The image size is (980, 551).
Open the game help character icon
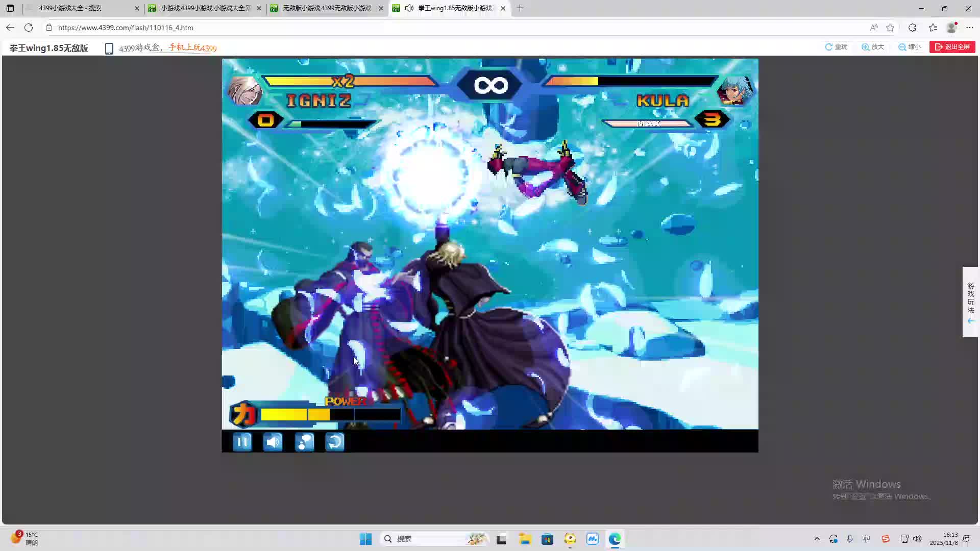pyautogui.click(x=304, y=442)
